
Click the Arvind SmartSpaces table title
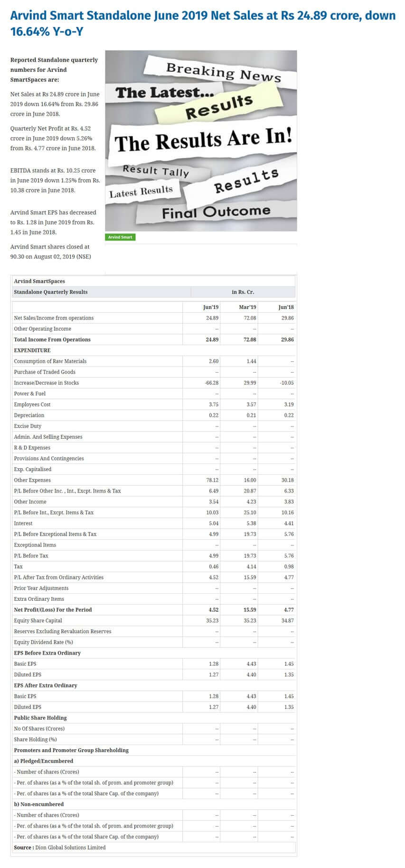click(x=39, y=281)
